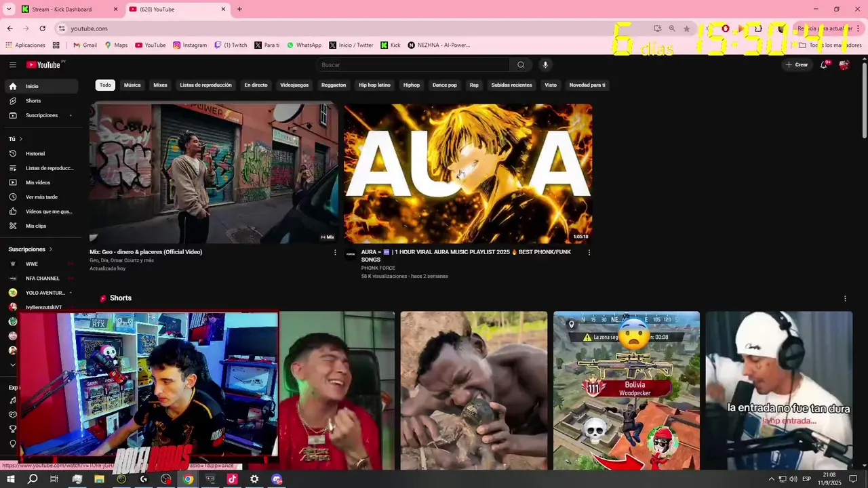This screenshot has height=488, width=868.
Task: Open the 'la entrada no fue tan dura' short
Action: 778,390
